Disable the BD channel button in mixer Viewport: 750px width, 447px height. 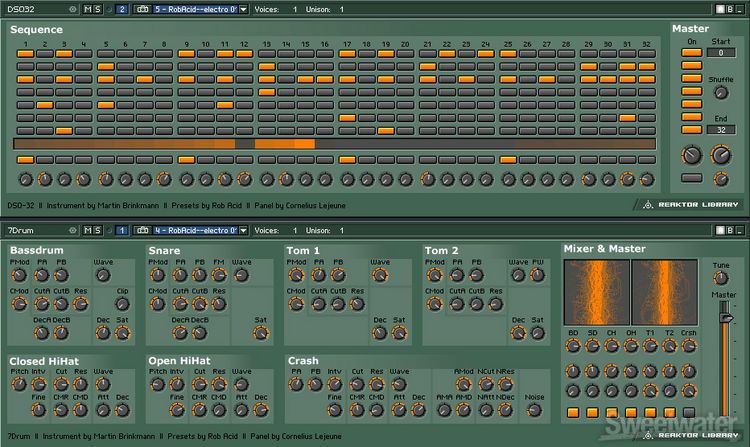tap(572, 412)
